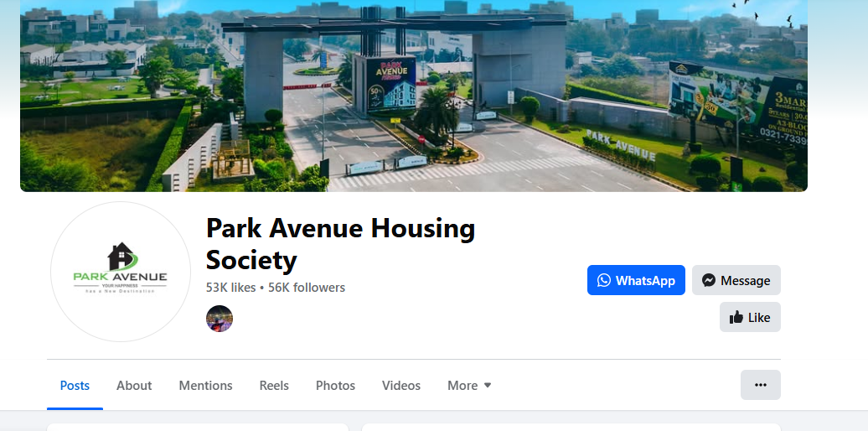Open the Park Avenue logo profile picture
This screenshot has width=868, height=431.
tap(121, 272)
